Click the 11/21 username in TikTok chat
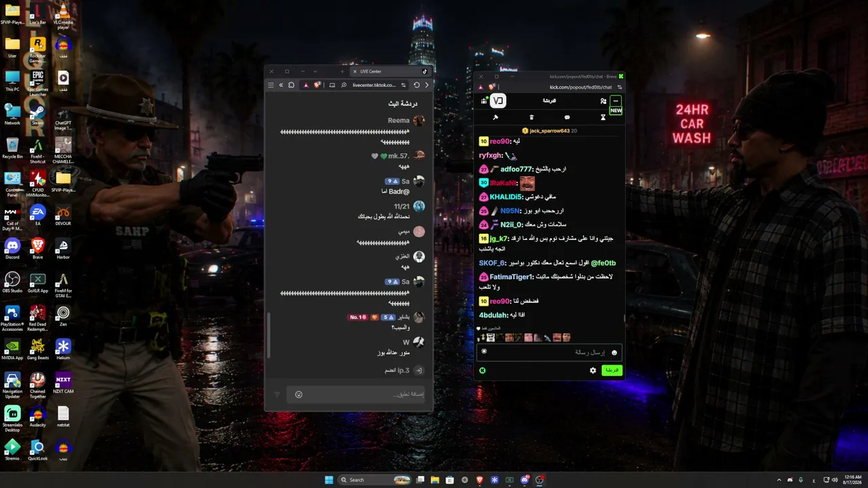 [401, 206]
